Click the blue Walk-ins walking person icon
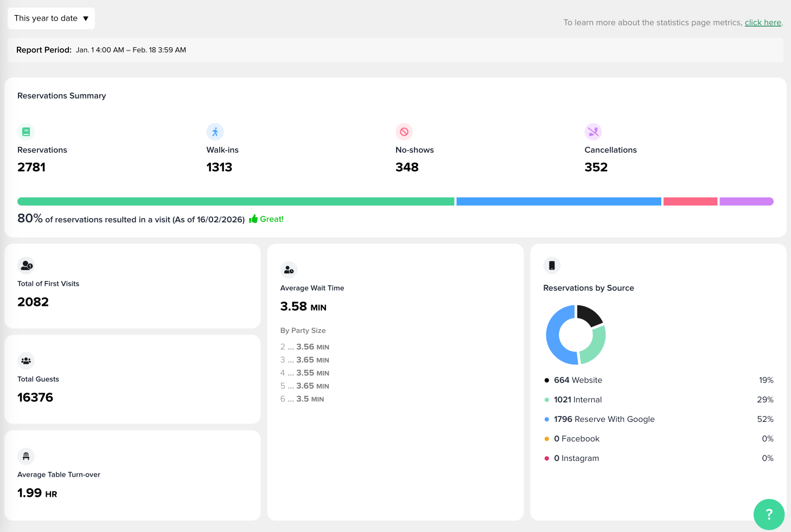This screenshot has width=791, height=532. [x=215, y=132]
